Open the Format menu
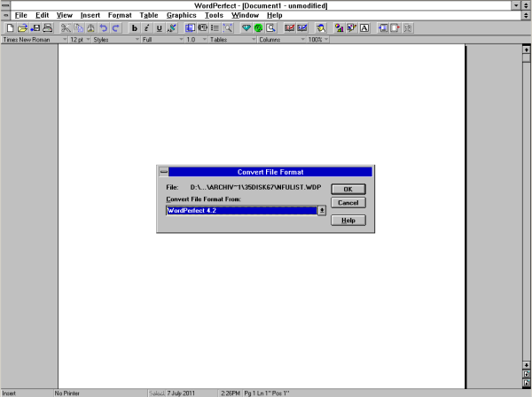This screenshot has width=532, height=397. 120,15
